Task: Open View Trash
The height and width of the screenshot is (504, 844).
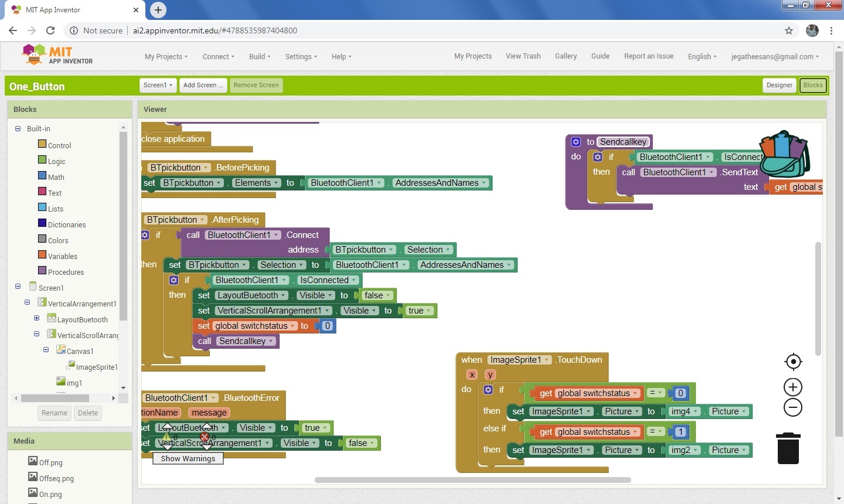Action: (523, 56)
